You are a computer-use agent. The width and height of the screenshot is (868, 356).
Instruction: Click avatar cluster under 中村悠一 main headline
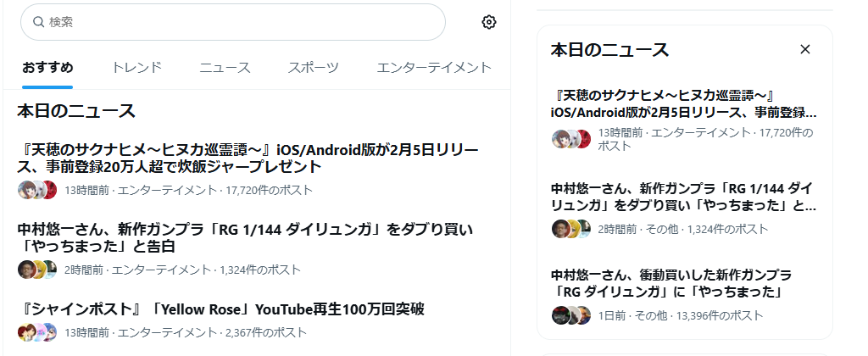[37, 270]
